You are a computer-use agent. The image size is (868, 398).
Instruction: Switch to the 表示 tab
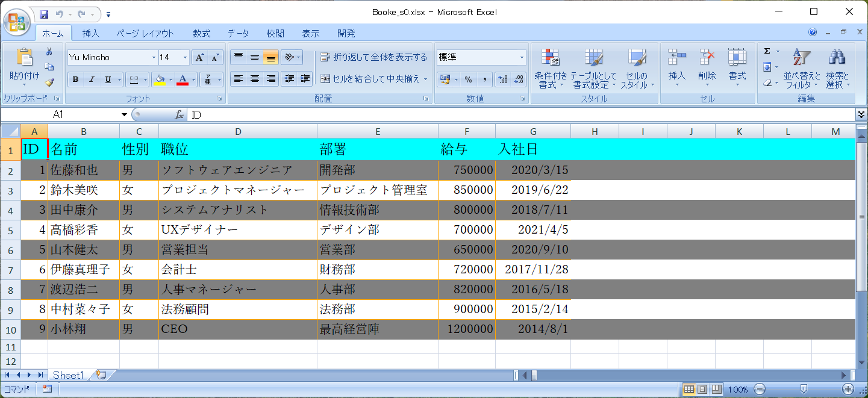pyautogui.click(x=311, y=34)
